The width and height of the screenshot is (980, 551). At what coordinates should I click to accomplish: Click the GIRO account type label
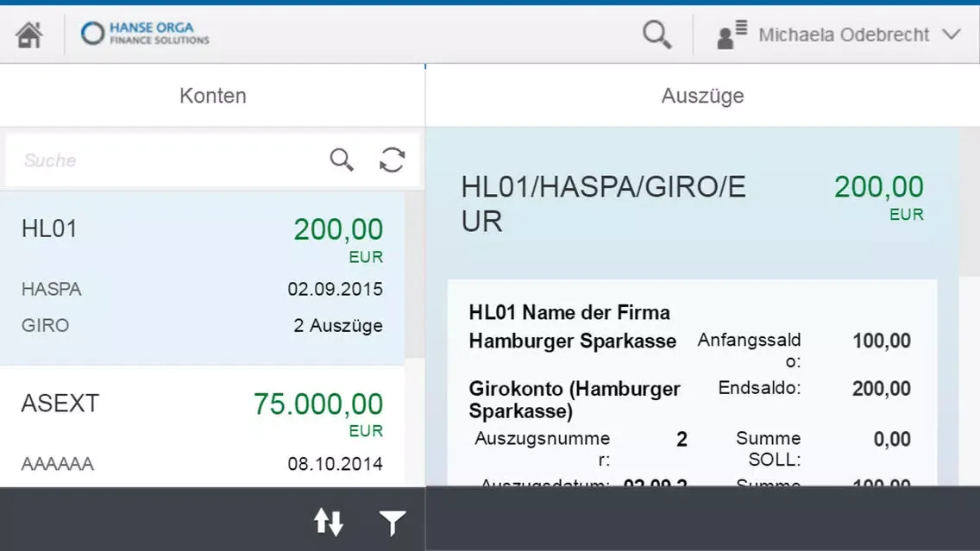(45, 325)
